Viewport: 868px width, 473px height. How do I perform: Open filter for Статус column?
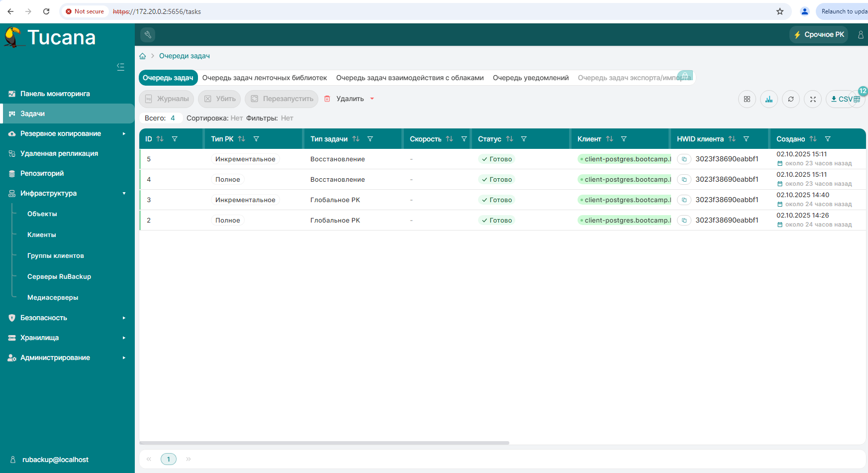524,139
